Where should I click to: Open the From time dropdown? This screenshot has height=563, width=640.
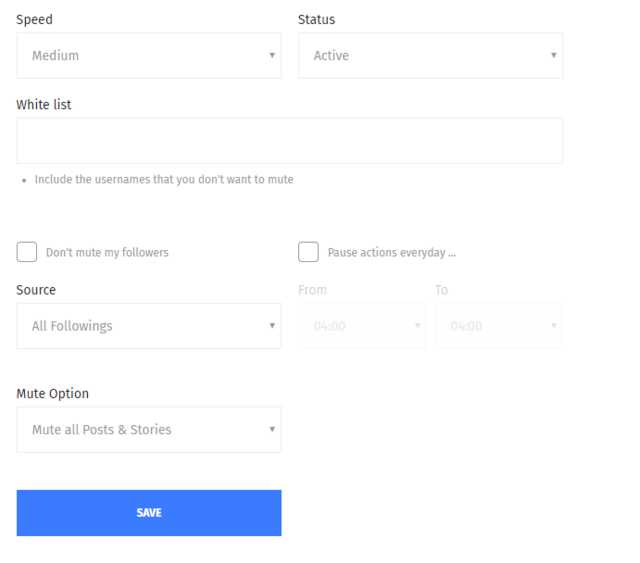[361, 326]
